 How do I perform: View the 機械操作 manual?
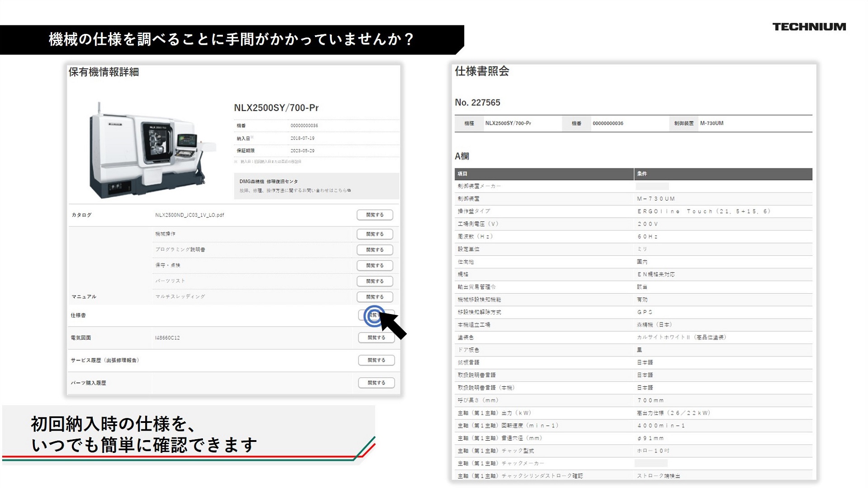(374, 234)
